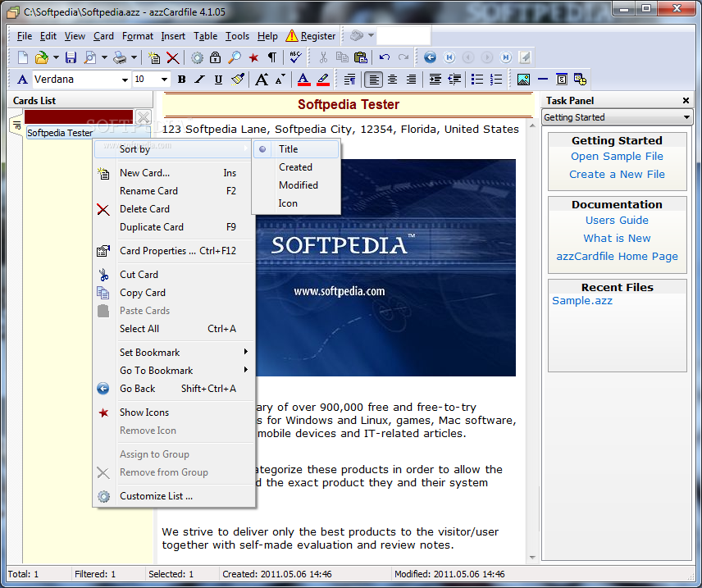The image size is (702, 588).
Task: Choose Rename Card from context menu
Action: coord(174,191)
